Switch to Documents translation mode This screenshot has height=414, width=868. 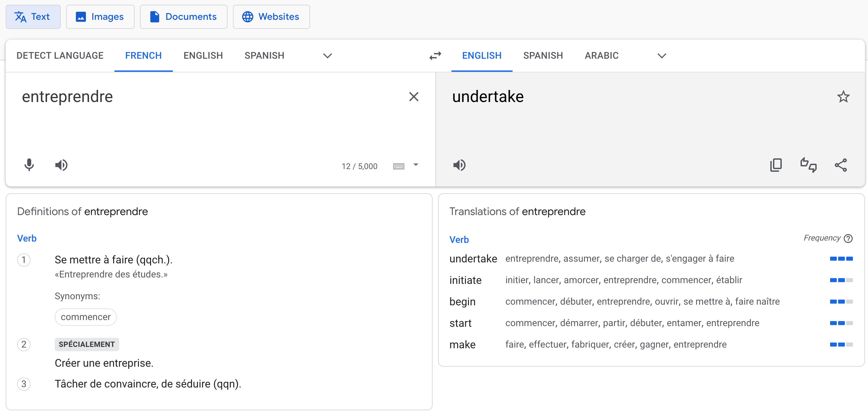[183, 17]
